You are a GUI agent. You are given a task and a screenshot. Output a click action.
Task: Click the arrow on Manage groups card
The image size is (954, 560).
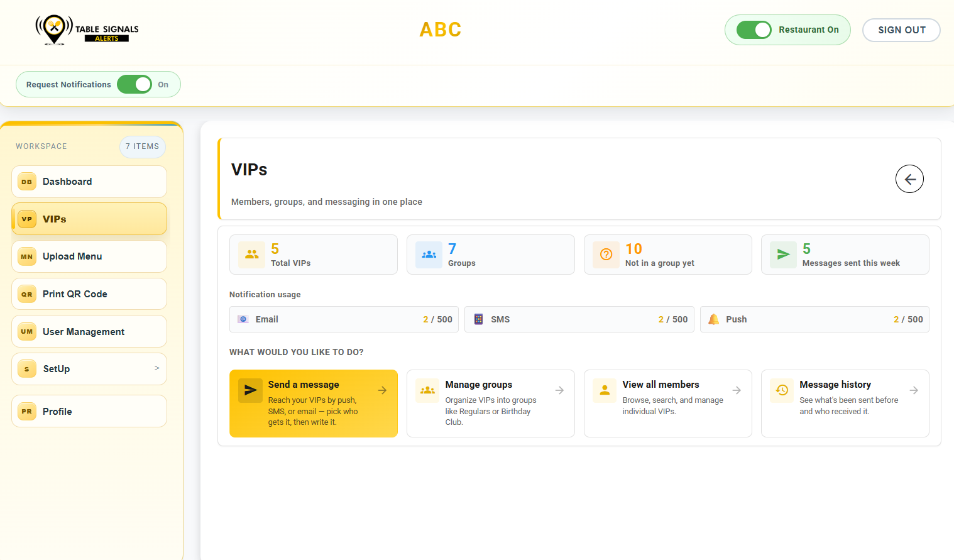pyautogui.click(x=559, y=390)
